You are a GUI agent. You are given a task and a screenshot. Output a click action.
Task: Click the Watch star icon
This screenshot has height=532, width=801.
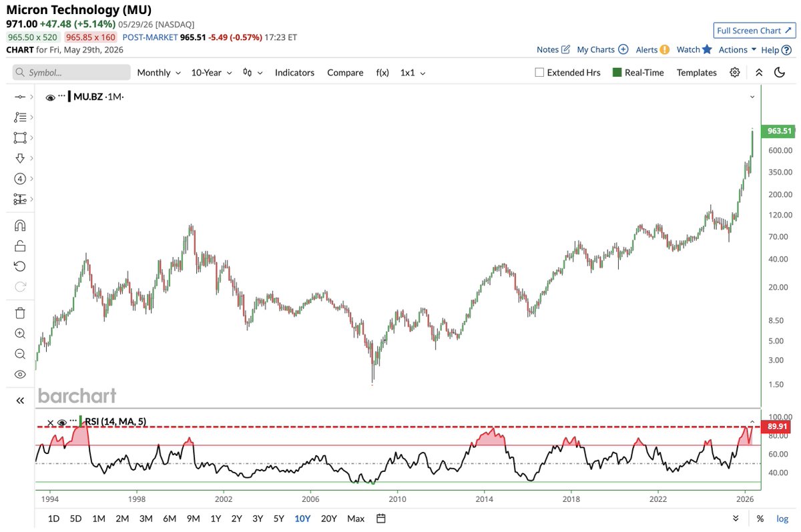coord(707,49)
